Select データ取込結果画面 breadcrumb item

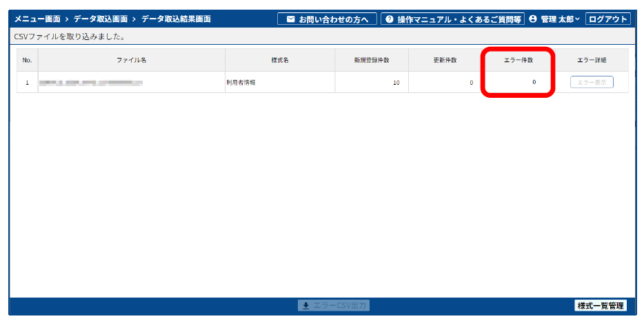click(176, 19)
